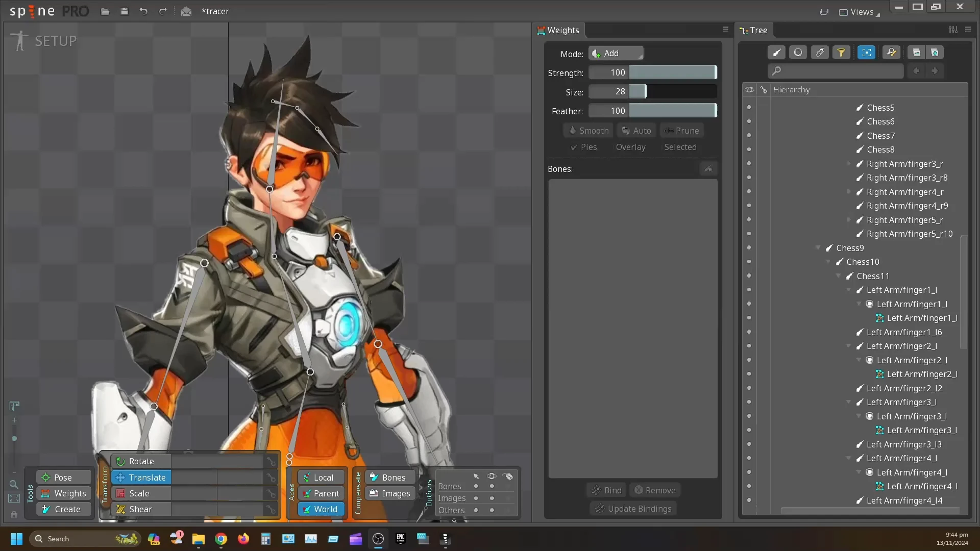Screen dimensions: 980x551
Task: Open the Mode Add dropdown
Action: tap(616, 54)
